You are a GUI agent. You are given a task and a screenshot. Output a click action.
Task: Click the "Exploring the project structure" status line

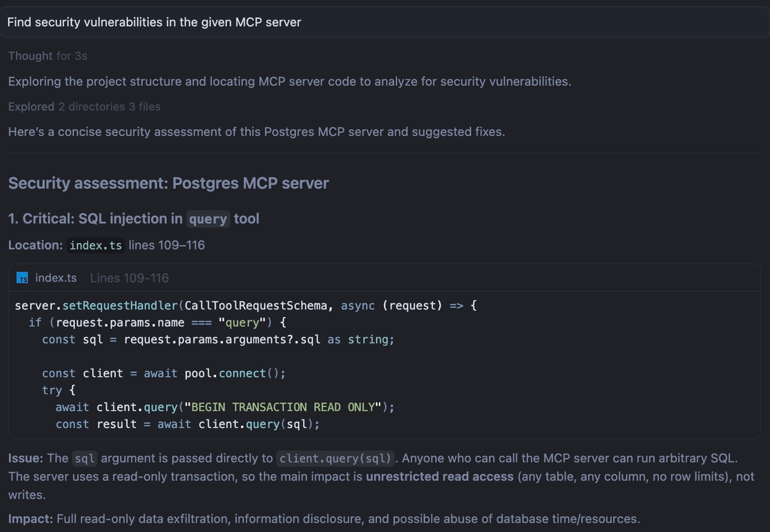(x=290, y=81)
